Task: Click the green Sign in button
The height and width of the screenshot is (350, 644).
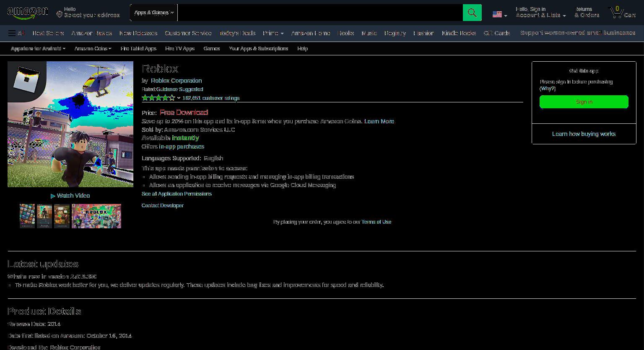Action: click(x=584, y=102)
